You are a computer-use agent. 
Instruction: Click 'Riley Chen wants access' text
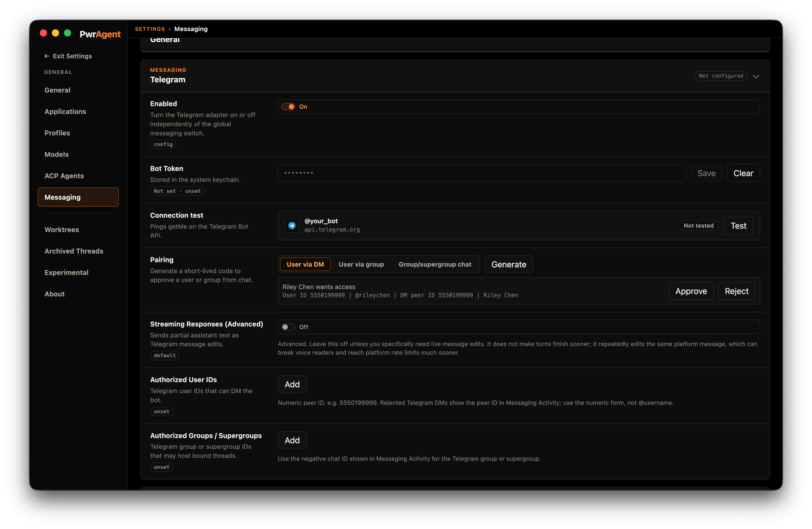coord(319,287)
